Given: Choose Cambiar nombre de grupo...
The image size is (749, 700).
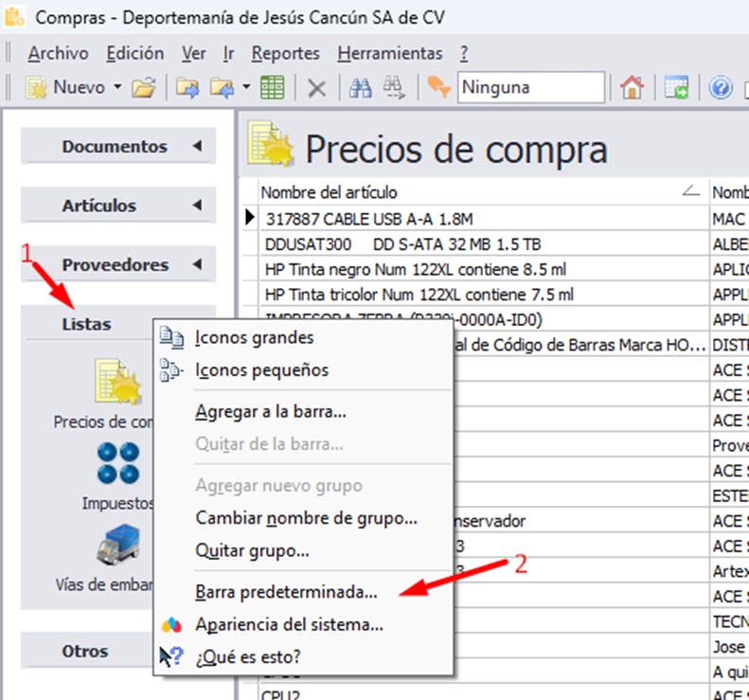Looking at the screenshot, I should tap(303, 518).
